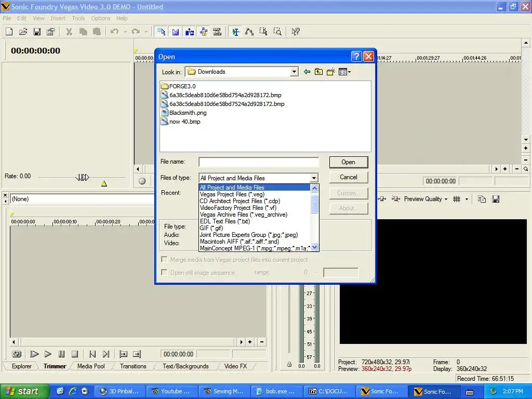
Task: Click the Pause button in Trimmer
Action: click(61, 354)
